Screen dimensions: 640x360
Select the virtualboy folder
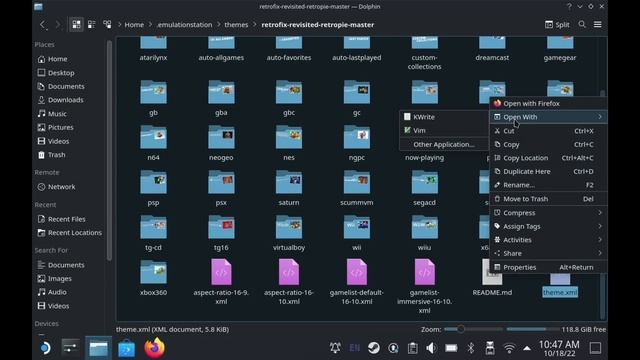tap(289, 233)
